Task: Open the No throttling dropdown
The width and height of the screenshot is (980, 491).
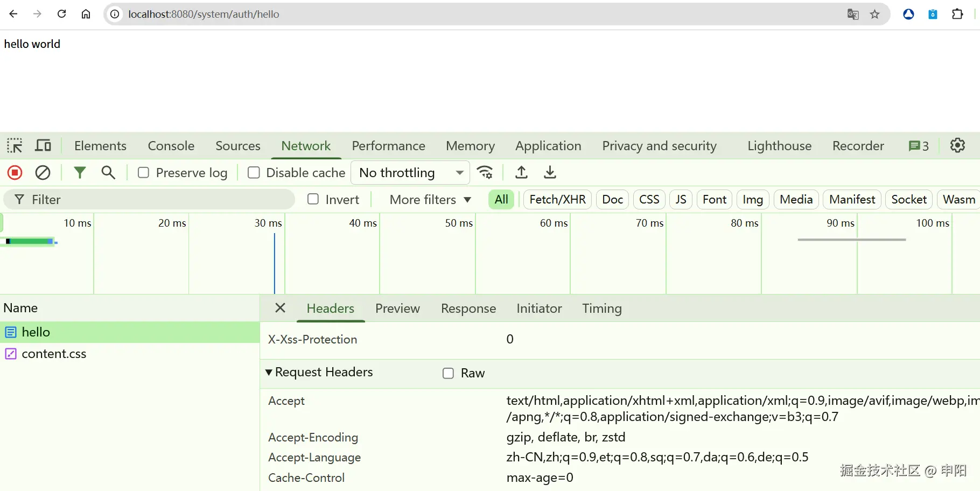Action: tap(410, 173)
